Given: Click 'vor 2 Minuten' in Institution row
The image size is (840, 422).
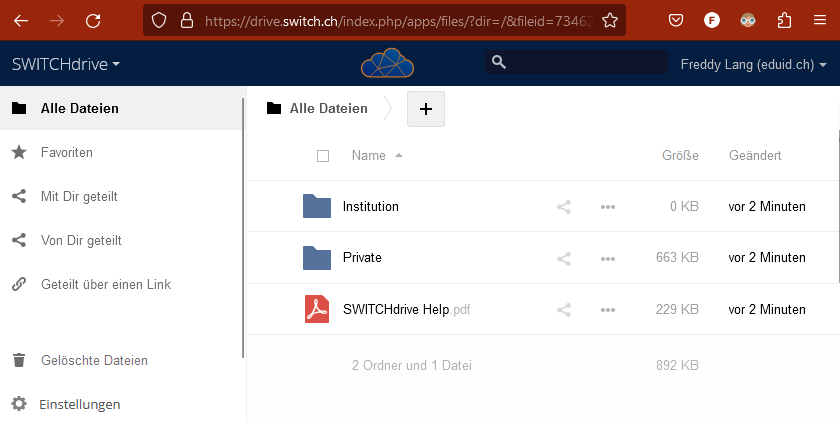Looking at the screenshot, I should tap(767, 206).
